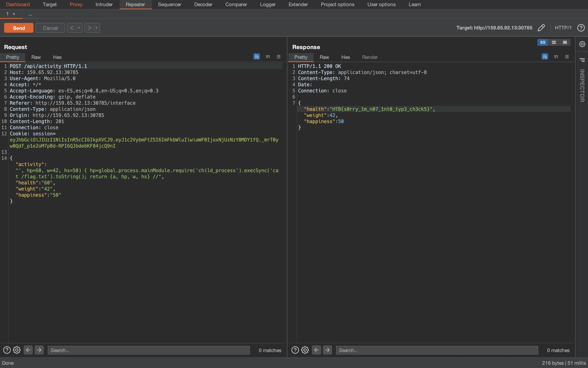This screenshot has height=368, width=588.
Task: Select combined tabbed panel layout
Action: pos(565,42)
